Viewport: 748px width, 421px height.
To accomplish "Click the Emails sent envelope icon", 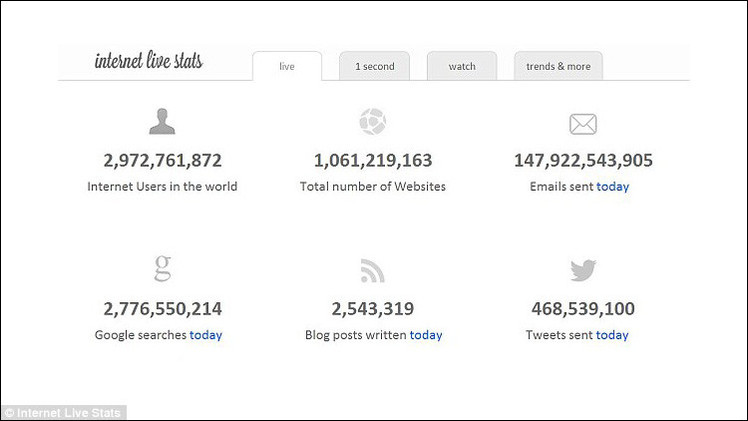I will coord(583,124).
